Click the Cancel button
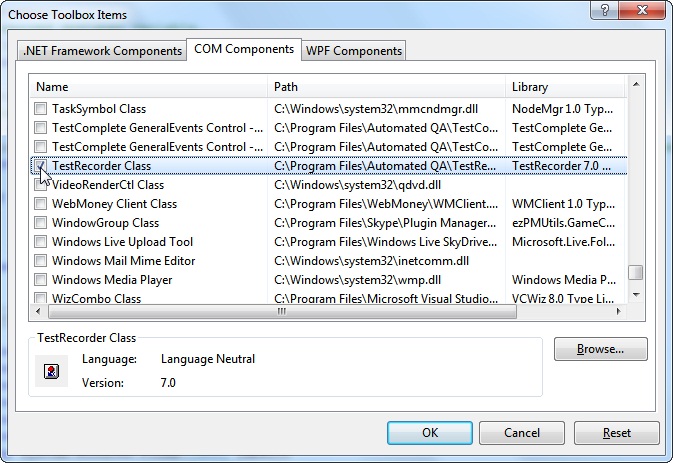 pos(522,433)
